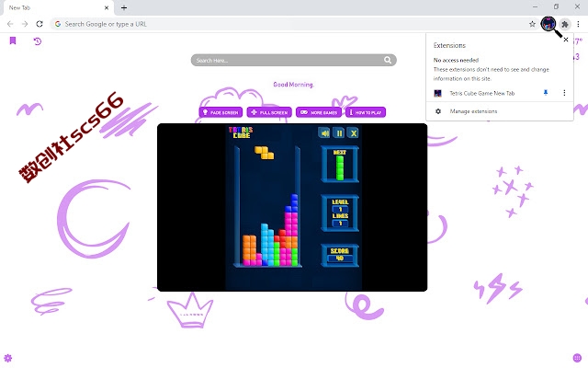Open the apps grid icon at the page's bottom right
588x368 pixels.
tap(578, 358)
